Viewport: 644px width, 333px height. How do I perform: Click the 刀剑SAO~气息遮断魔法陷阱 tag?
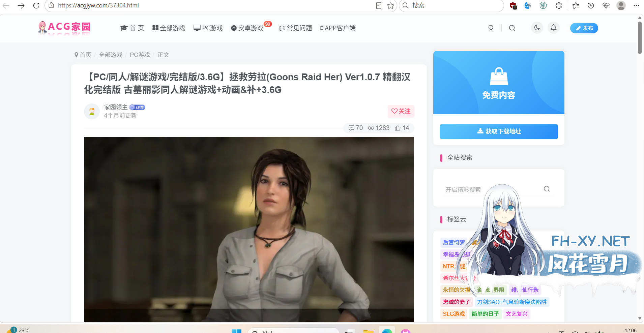pyautogui.click(x=512, y=302)
